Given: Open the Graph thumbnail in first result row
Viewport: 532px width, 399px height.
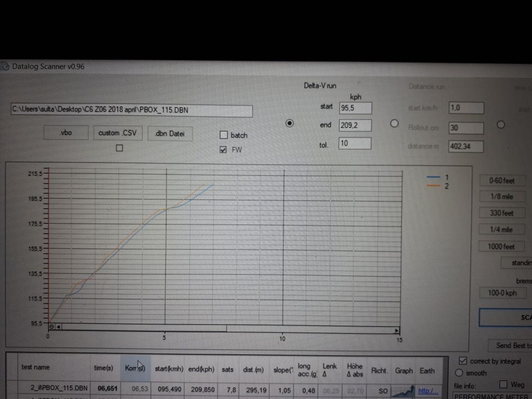Looking at the screenshot, I should [x=403, y=391].
